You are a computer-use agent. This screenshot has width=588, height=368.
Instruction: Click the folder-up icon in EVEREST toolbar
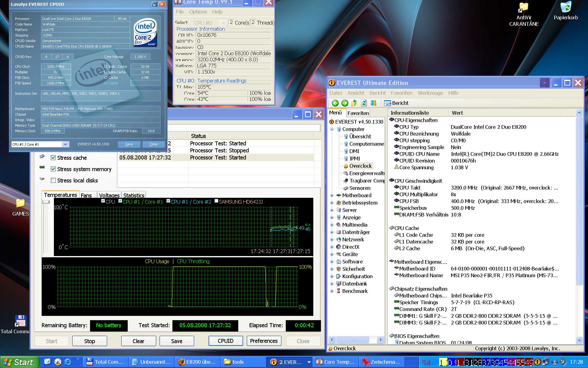[x=354, y=103]
